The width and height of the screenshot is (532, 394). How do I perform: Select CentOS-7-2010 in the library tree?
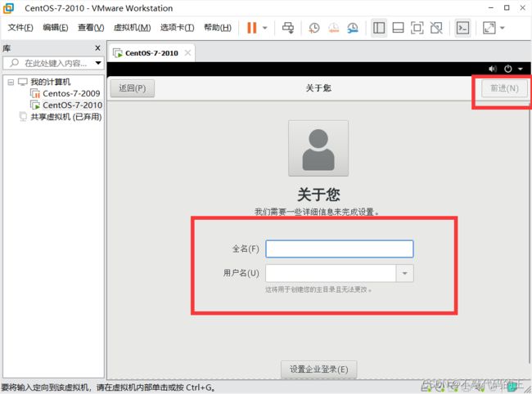pyautogui.click(x=72, y=105)
